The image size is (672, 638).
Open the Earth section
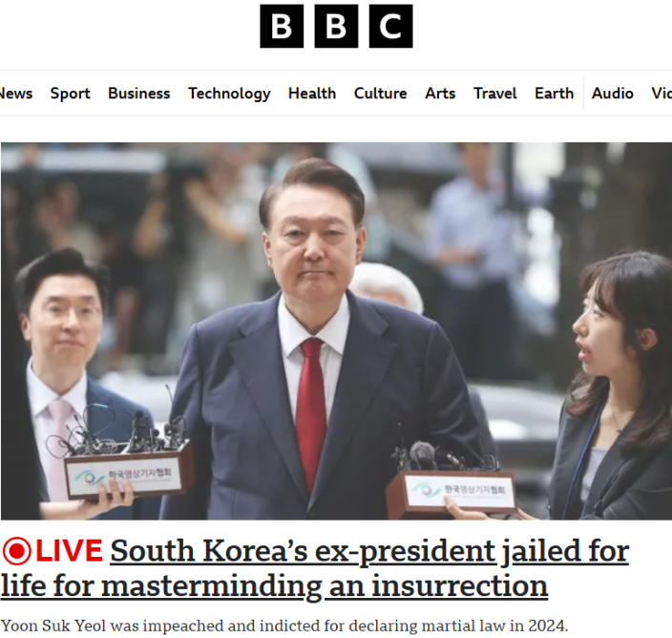[x=555, y=94]
